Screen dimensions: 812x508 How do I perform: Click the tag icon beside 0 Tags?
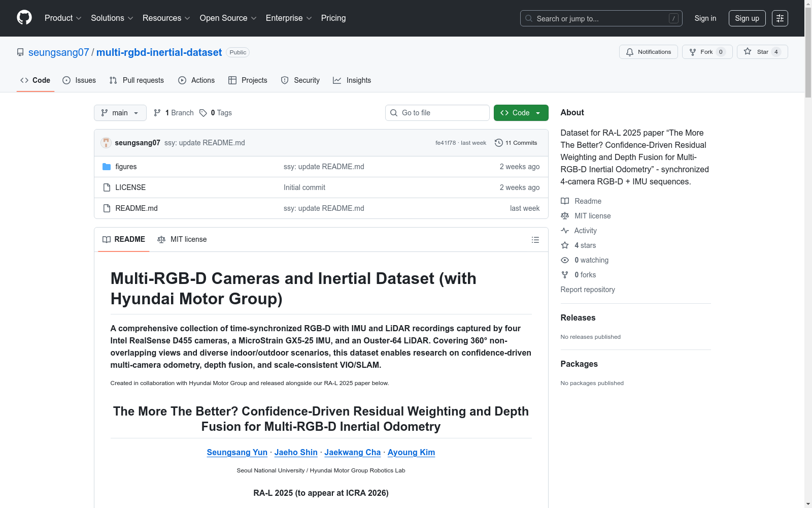point(203,113)
